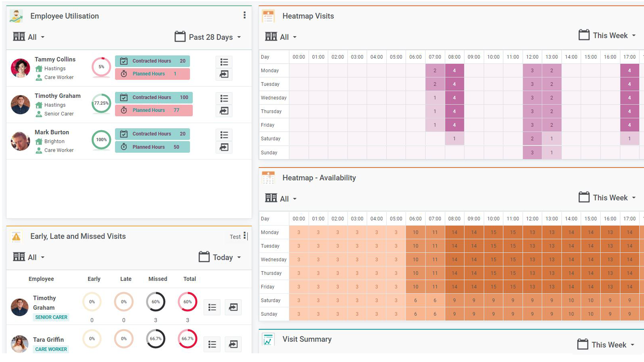Viewport: 644px width, 362px height.
Task: Open the visit list icon beside Timothy Graham
Action: point(224,98)
